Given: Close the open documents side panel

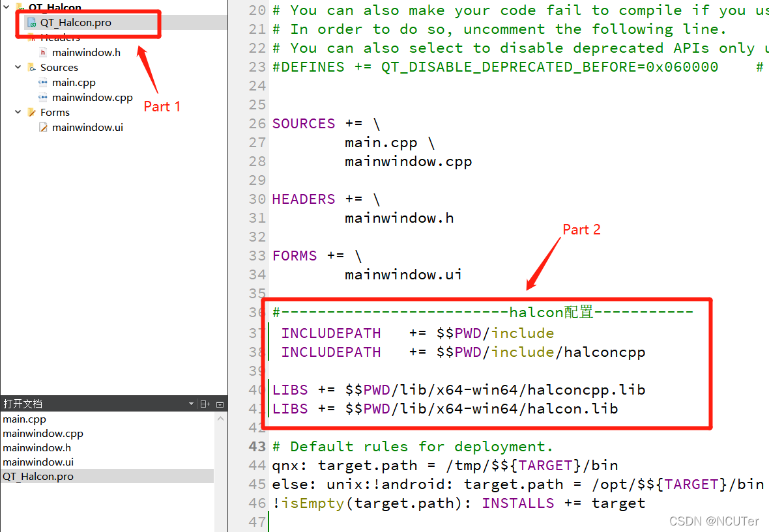Looking at the screenshot, I should point(220,404).
